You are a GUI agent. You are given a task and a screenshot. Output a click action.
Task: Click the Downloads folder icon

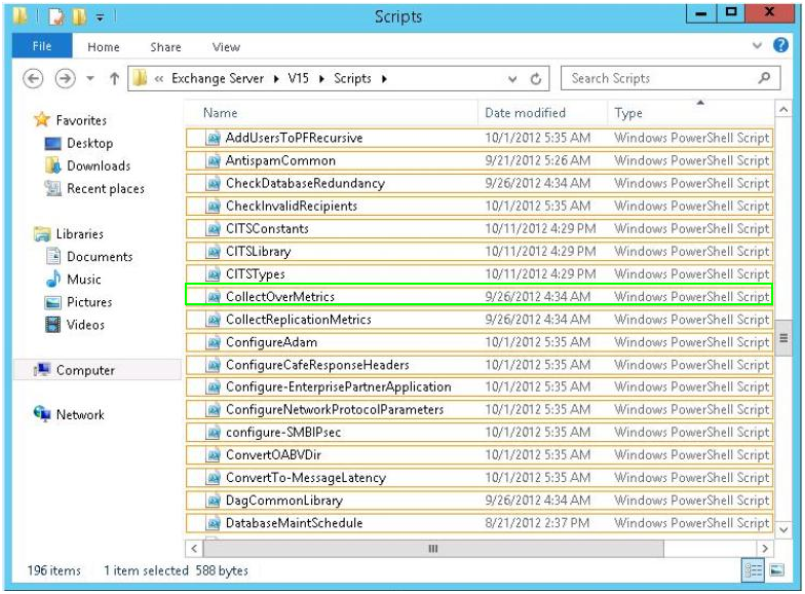(x=53, y=165)
